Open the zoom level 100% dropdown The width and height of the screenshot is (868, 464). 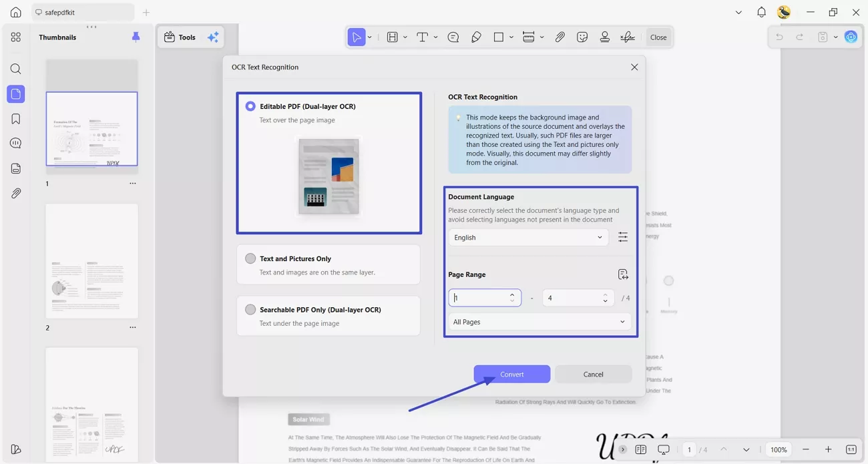coord(778,449)
